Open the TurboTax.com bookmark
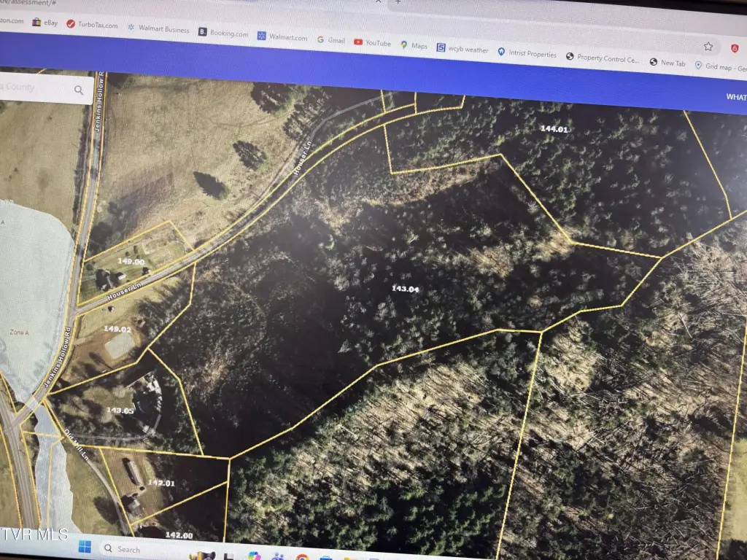Viewport: 747px width, 560px height. [92, 25]
